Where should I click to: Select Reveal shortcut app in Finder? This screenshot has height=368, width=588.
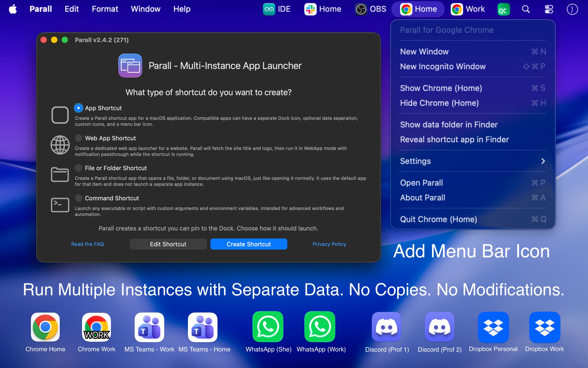[x=473, y=139]
